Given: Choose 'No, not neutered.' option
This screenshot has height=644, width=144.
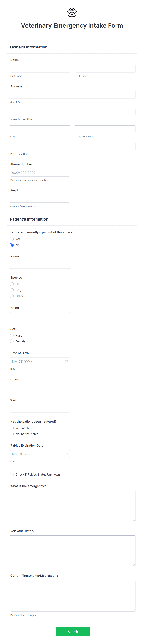Looking at the screenshot, I should click(x=12, y=434).
